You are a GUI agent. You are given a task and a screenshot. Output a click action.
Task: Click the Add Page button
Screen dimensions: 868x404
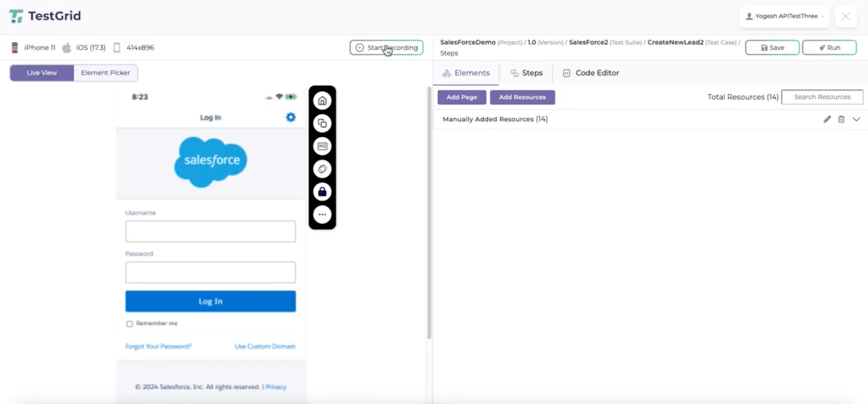point(462,97)
